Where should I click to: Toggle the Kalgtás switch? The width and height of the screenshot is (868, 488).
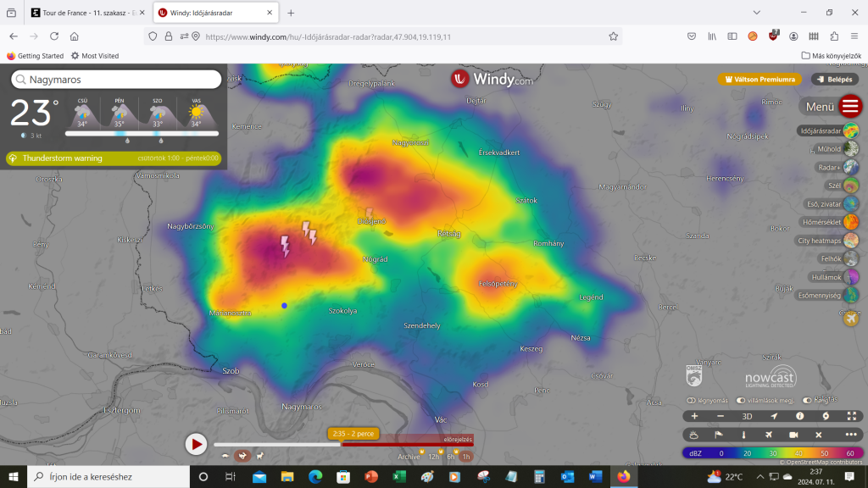pyautogui.click(x=805, y=400)
